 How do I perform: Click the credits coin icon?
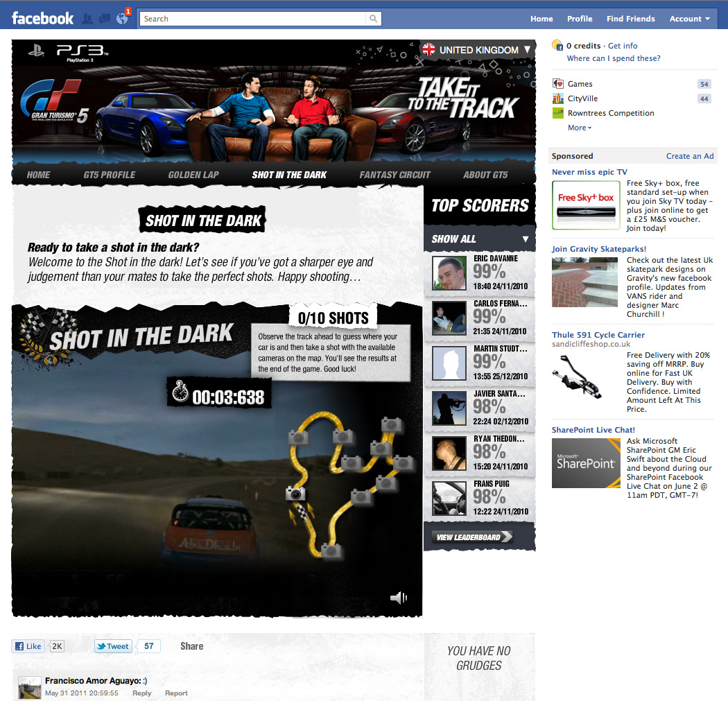pos(557,46)
